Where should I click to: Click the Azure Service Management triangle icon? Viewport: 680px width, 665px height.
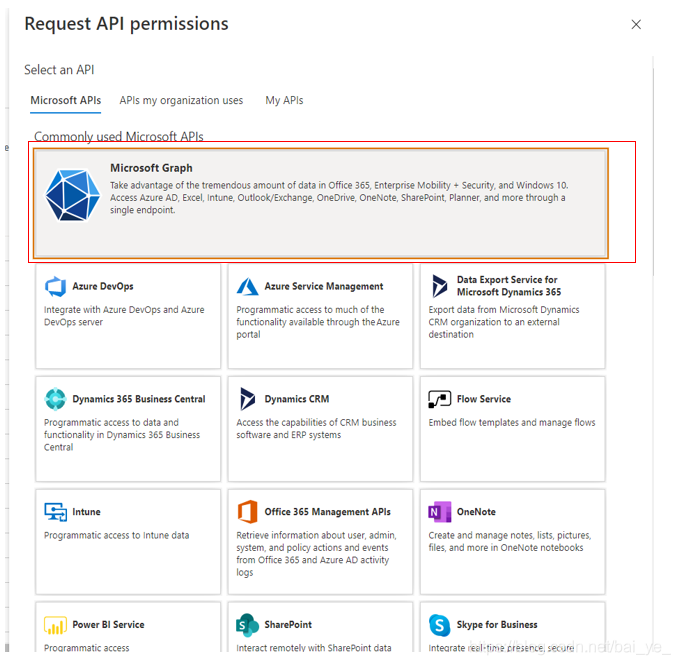pos(248,286)
